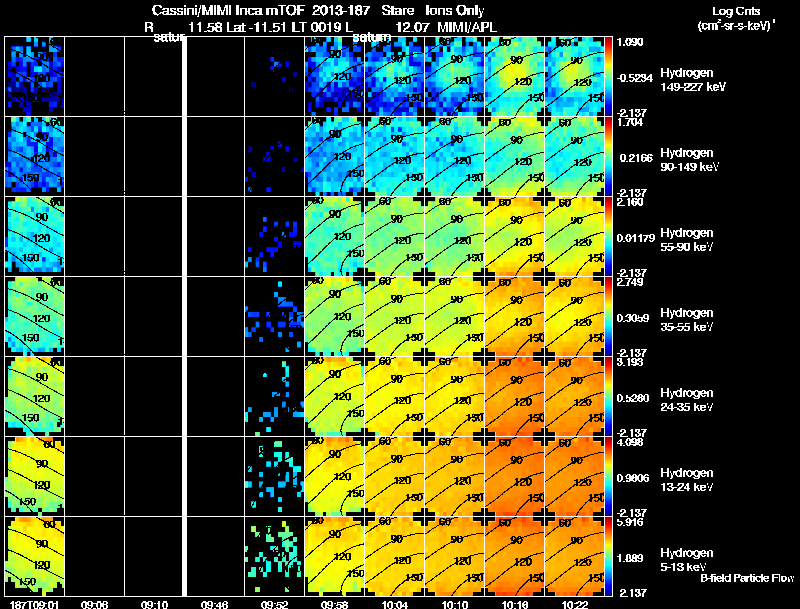Click the Hydrogen 5-13 keV label

click(687, 560)
